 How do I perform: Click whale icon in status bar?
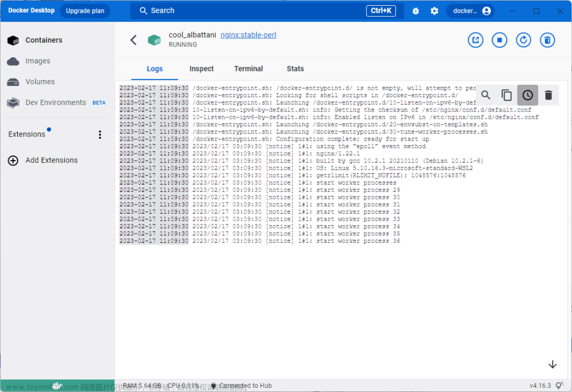pos(57,386)
